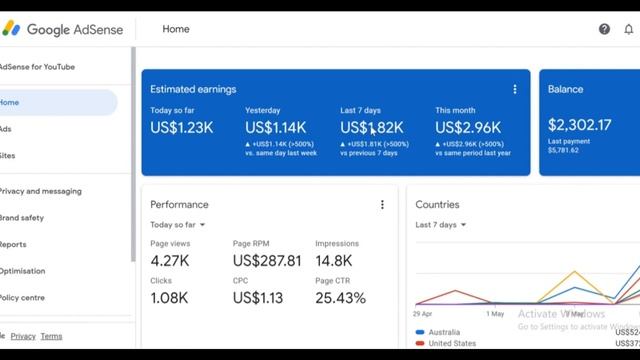This screenshot has height=360, width=640.
Task: Click the Impressions 14.8K value
Action: click(333, 261)
